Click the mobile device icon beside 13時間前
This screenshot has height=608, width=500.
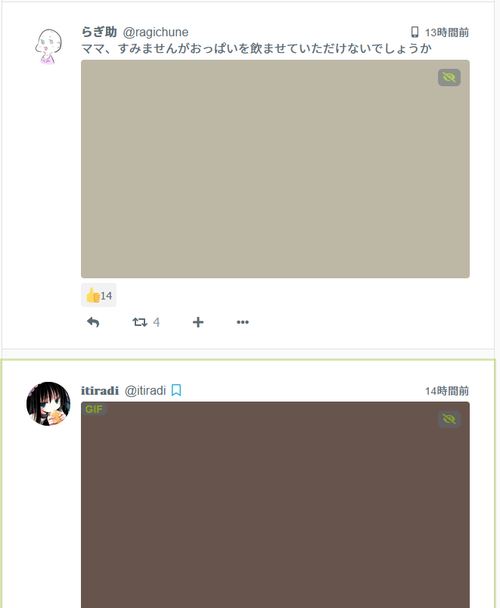(415, 32)
